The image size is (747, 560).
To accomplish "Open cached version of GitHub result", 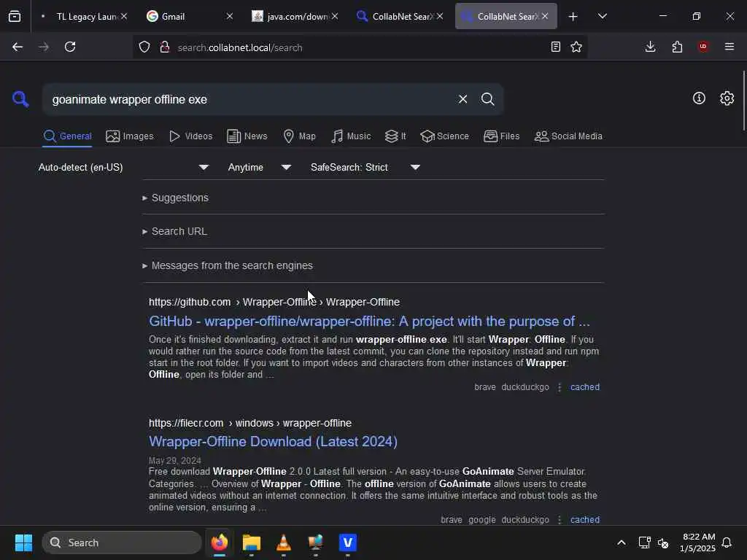I will [x=585, y=387].
